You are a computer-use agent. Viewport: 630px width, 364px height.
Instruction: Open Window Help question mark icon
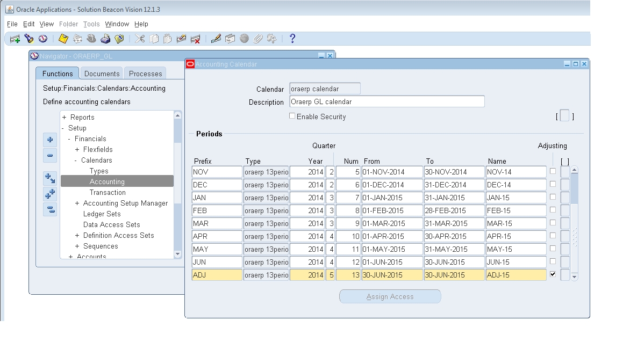[x=292, y=39]
